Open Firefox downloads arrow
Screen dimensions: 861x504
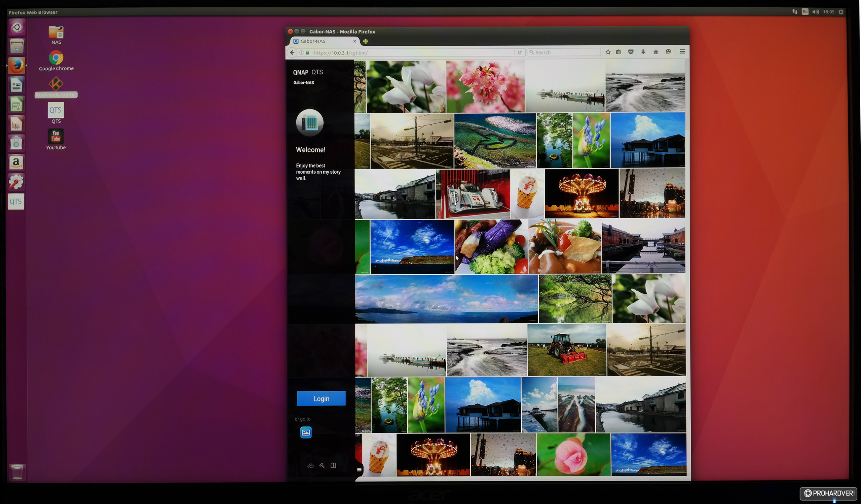coord(643,52)
